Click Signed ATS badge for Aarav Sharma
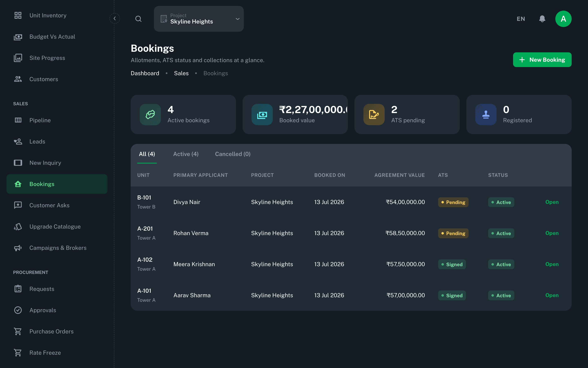This screenshot has width=588, height=368. [452, 295]
